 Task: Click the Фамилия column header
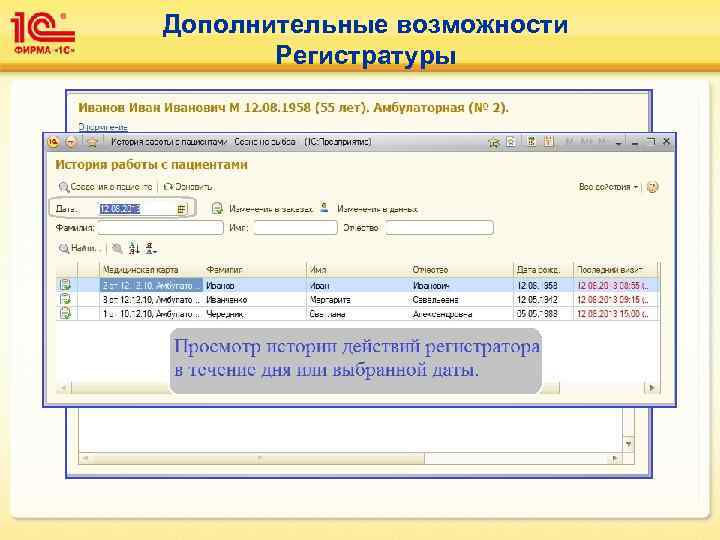click(x=254, y=270)
